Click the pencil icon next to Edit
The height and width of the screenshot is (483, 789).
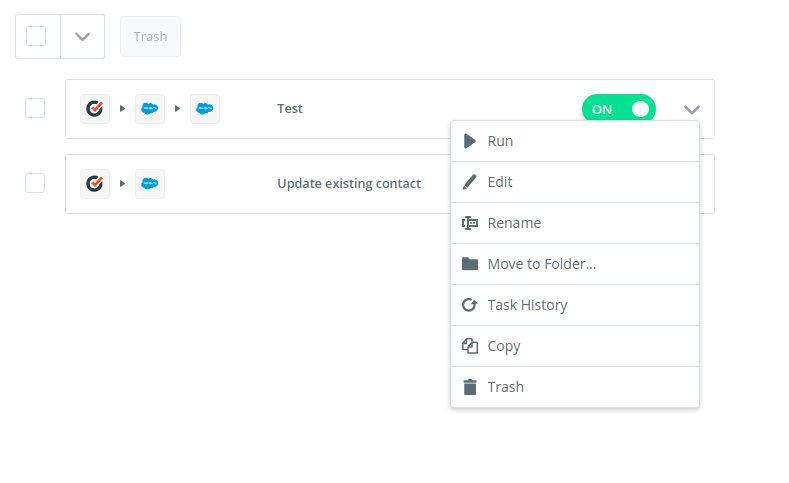point(469,182)
